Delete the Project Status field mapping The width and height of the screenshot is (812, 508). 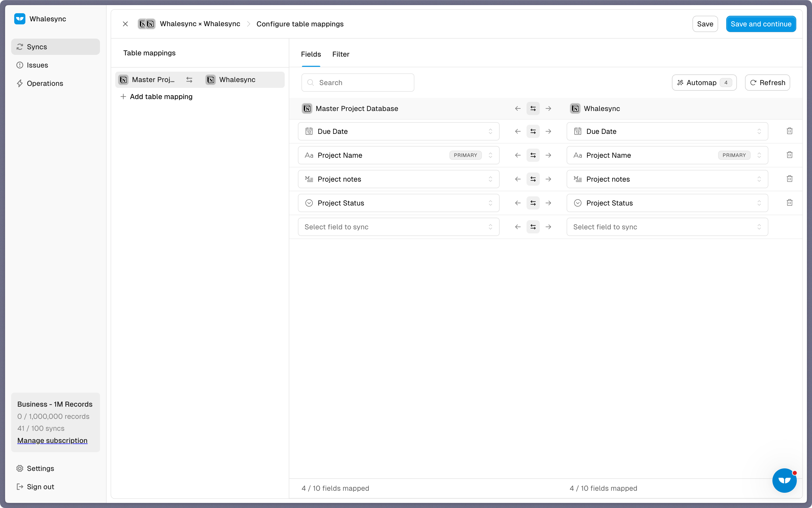(x=789, y=203)
